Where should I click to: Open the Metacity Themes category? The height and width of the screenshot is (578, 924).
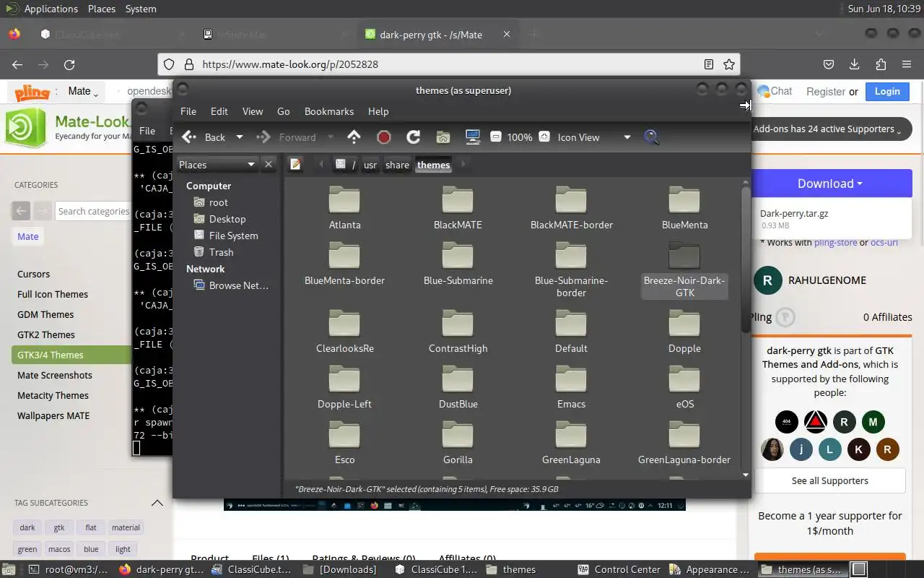click(x=53, y=395)
